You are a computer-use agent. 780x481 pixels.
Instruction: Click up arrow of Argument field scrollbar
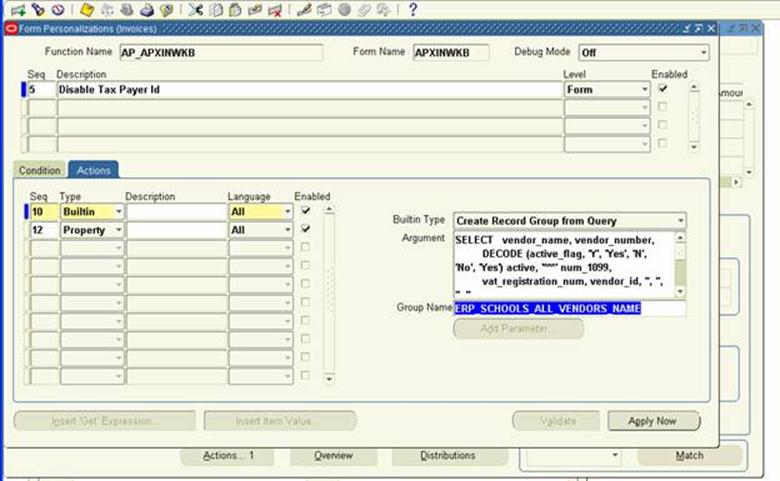point(681,237)
